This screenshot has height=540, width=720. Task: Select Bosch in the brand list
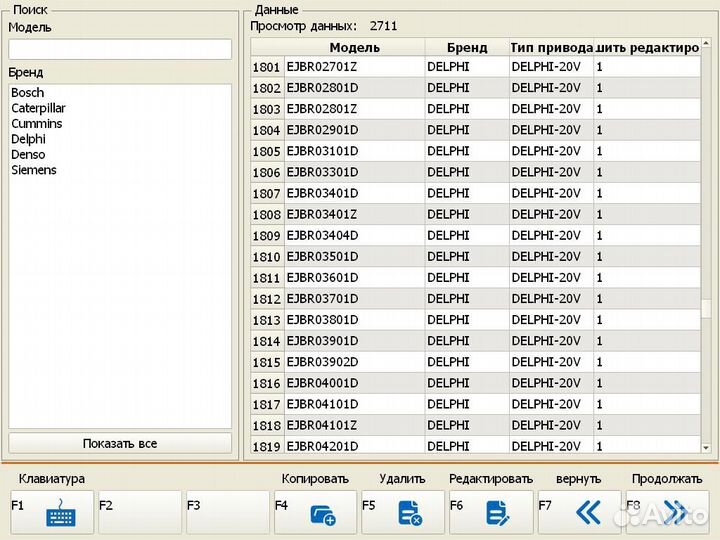28,93
